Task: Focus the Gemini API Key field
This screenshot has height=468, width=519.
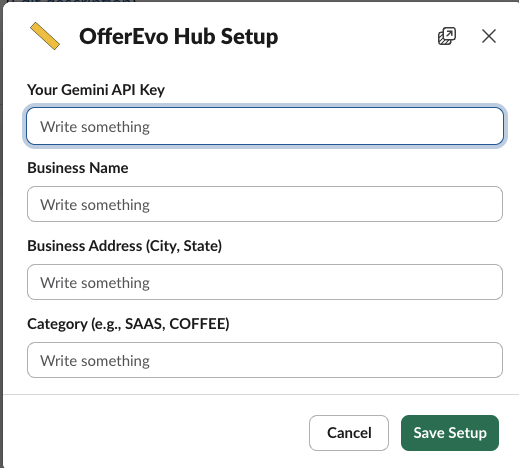Action: (265, 126)
